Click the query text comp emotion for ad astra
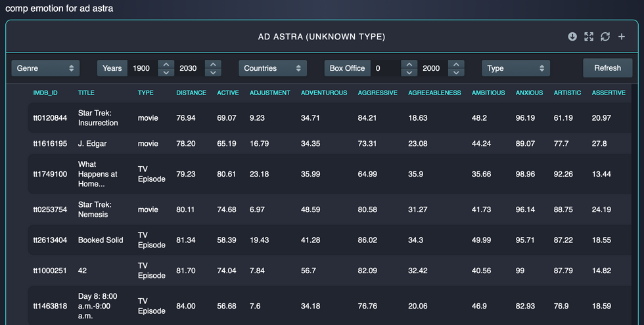This screenshot has height=325, width=644. coord(59,8)
